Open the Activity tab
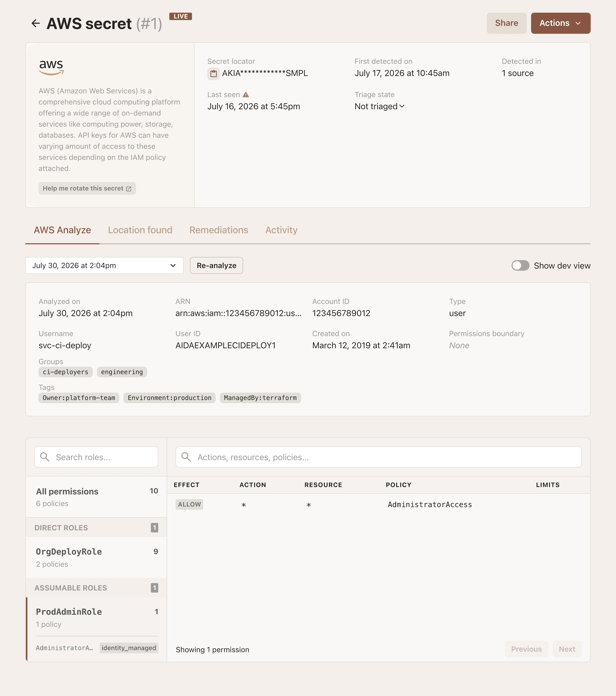The width and height of the screenshot is (616, 696). point(281,230)
